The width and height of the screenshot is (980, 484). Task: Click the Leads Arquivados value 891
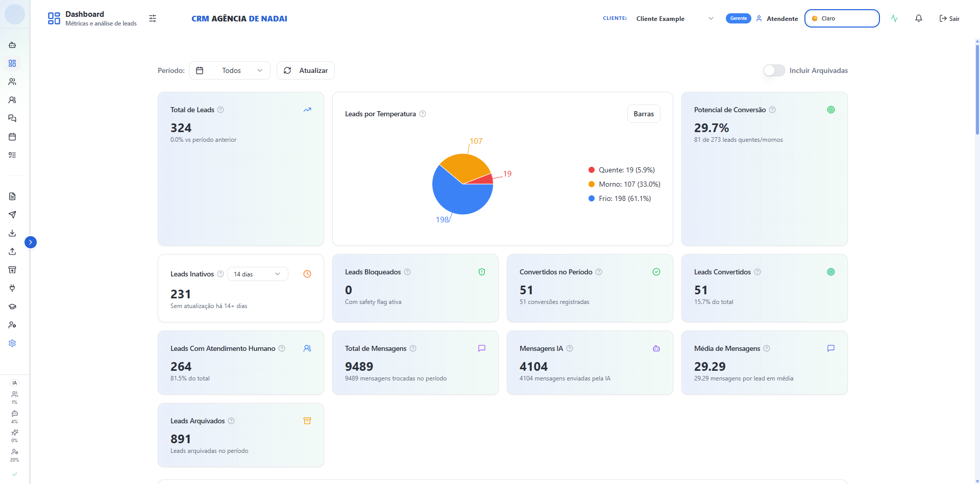point(181,439)
